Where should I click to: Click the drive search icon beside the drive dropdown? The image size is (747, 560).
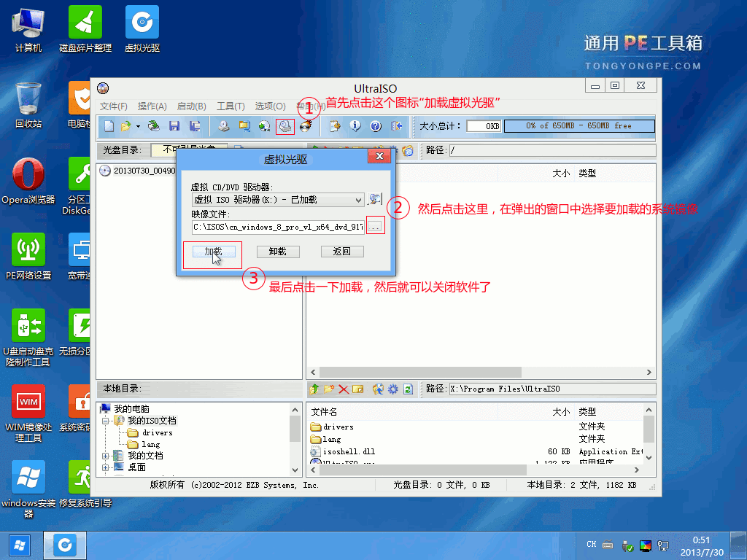point(375,199)
